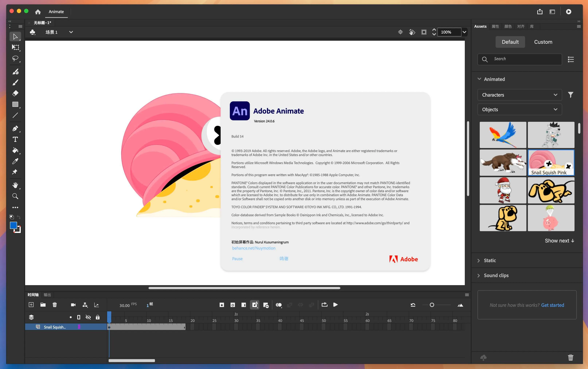Click Pause in the About dialog
This screenshot has height=369, width=588.
pos(237,259)
